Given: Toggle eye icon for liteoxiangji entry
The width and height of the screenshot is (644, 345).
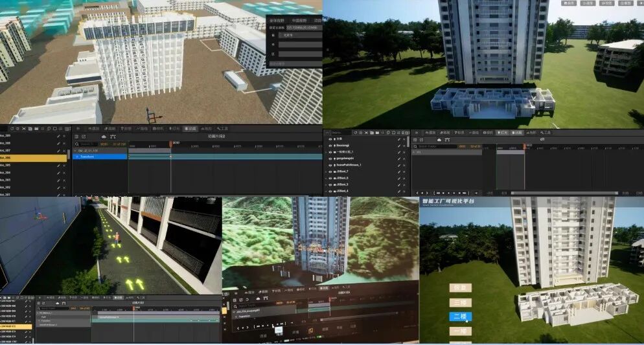Looking at the screenshot, I should [x=330, y=145].
